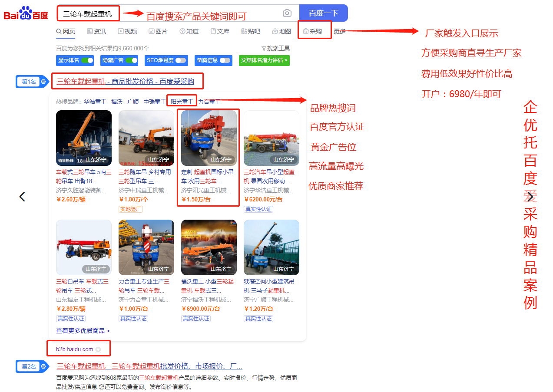The width and height of the screenshot is (553, 392).
Task: Open the 文库 tab
Action: (220, 31)
